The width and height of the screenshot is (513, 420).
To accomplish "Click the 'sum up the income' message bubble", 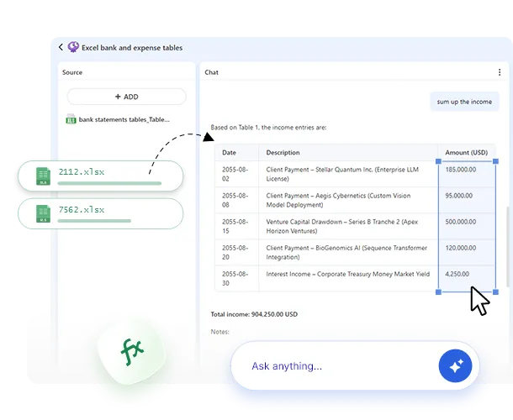I will (464, 102).
